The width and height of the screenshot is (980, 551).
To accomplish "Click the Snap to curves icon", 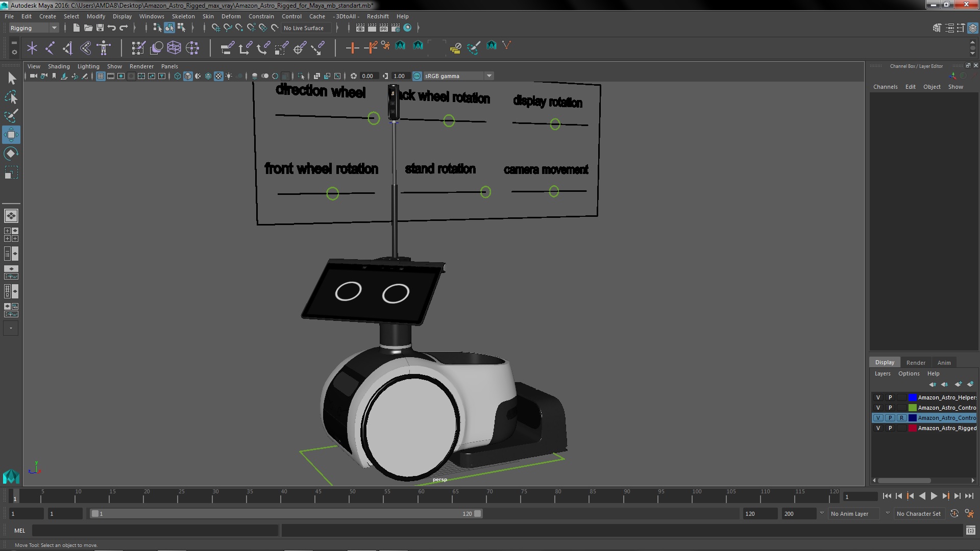I will click(228, 28).
